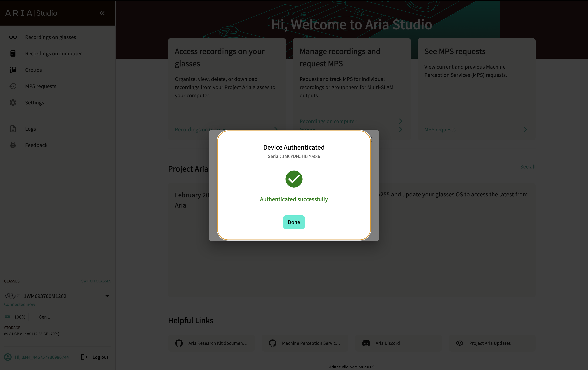Click the user avatar icon
588x370 pixels.
point(8,357)
